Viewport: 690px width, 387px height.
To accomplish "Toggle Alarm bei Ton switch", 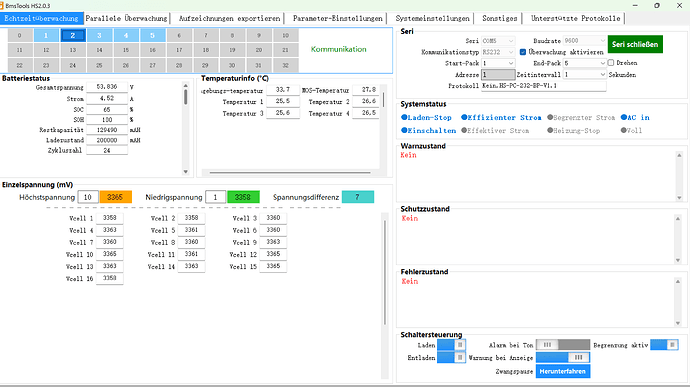I will point(563,345).
